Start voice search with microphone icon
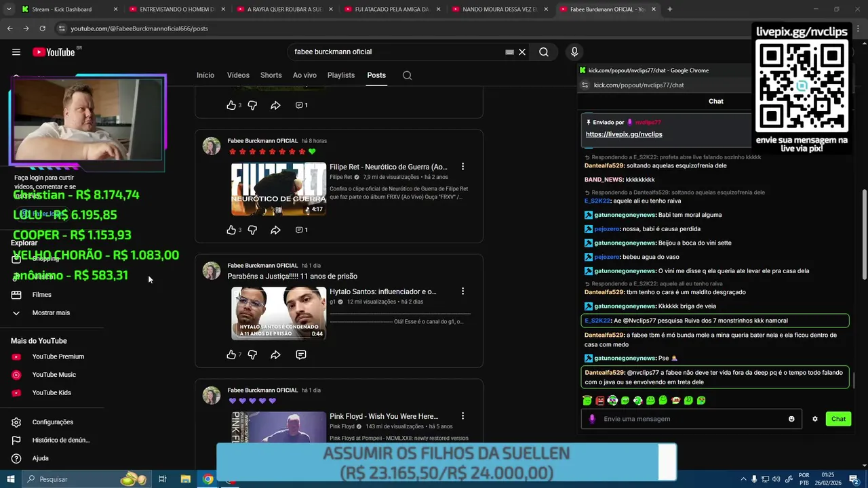 pos(574,52)
